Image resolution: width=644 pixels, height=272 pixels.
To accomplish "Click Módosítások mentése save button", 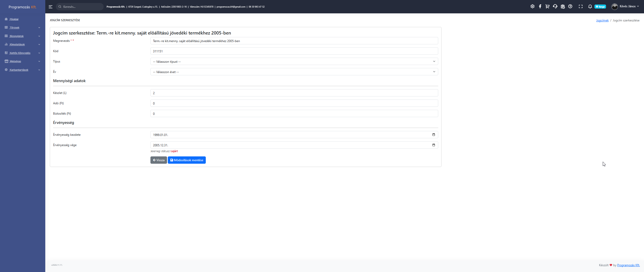I will [187, 160].
